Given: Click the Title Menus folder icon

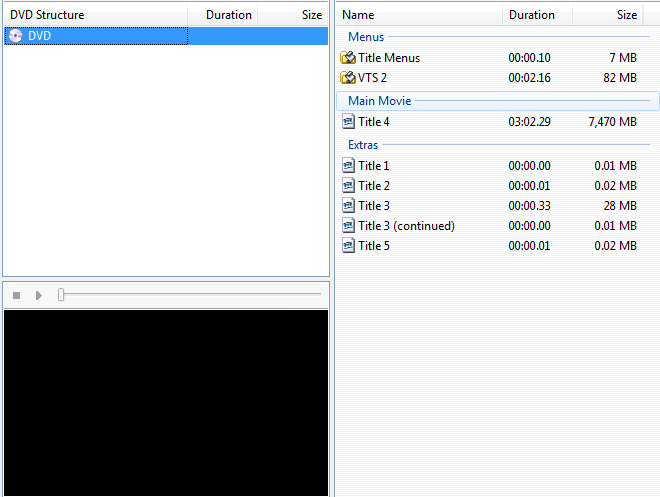Looking at the screenshot, I should [x=348, y=58].
